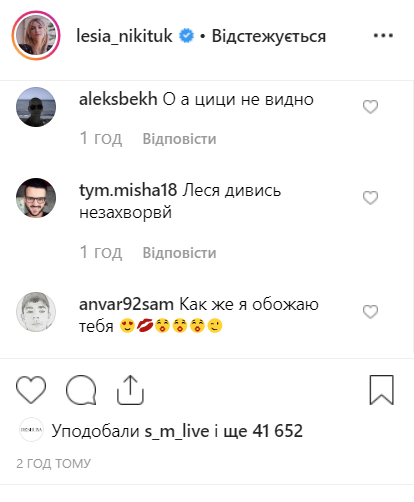
Task: Open lesia_nikituk profile picture story
Action: (36, 35)
